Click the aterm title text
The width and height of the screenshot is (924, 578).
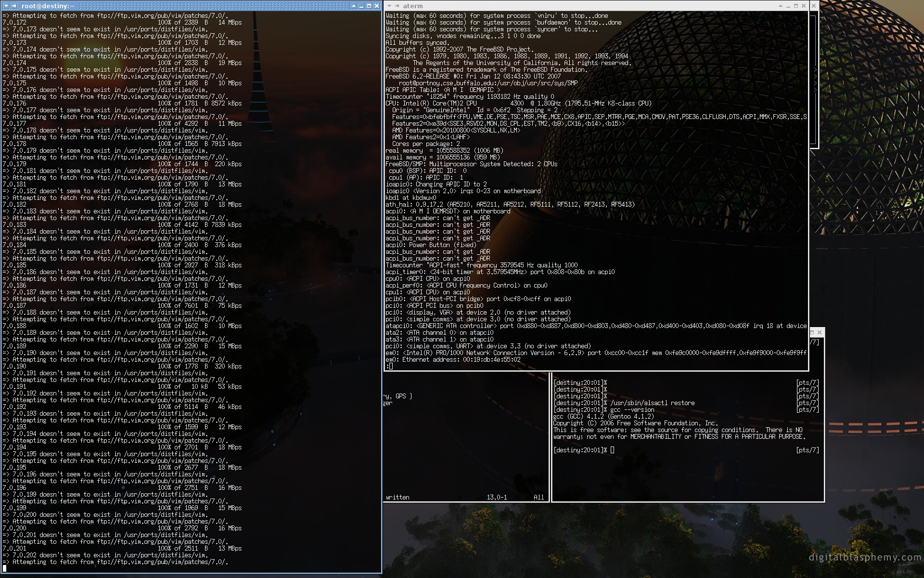[413, 6]
